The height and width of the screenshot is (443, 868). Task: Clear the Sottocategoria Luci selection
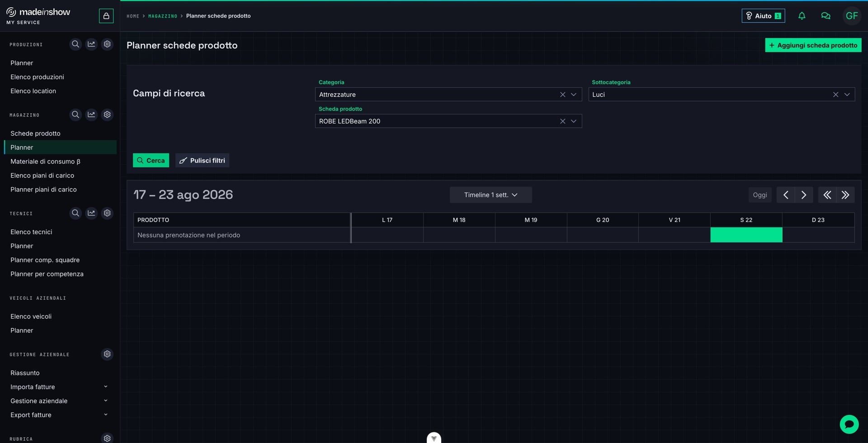click(x=835, y=94)
